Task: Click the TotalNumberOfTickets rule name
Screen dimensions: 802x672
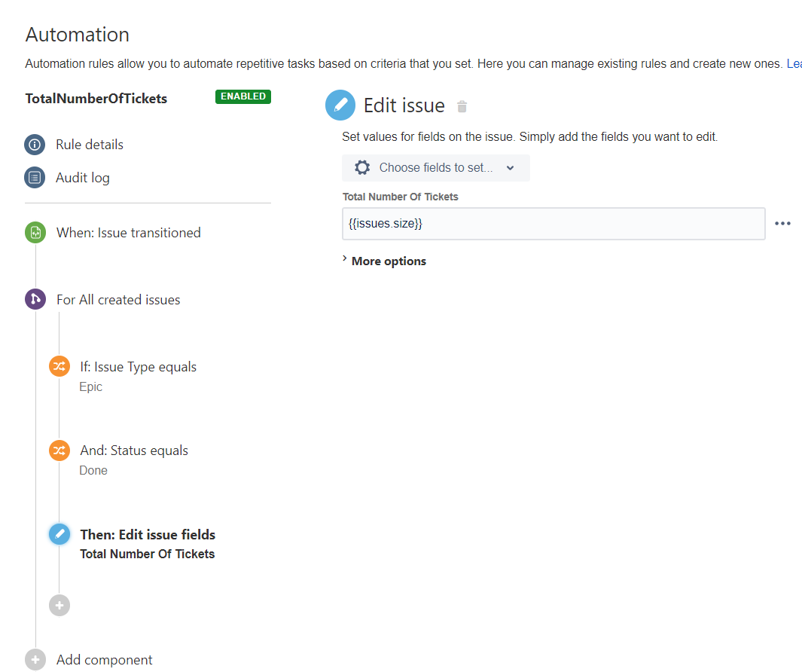Action: pyautogui.click(x=94, y=98)
